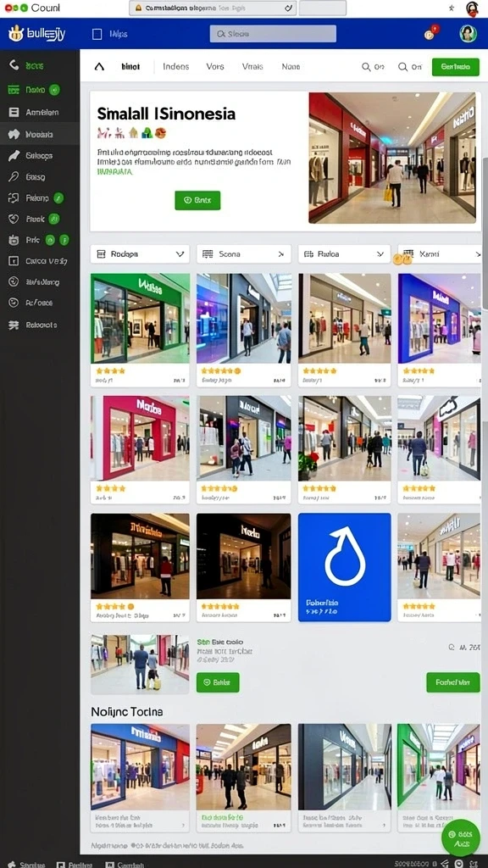The height and width of the screenshot is (868, 488).
Task: Click the gold coin icon near Xarni dropdown
Action: pyautogui.click(x=402, y=259)
